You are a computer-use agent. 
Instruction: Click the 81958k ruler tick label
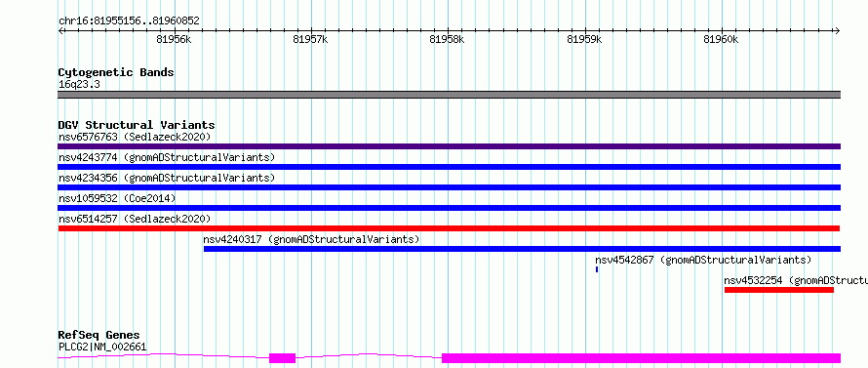(x=448, y=39)
